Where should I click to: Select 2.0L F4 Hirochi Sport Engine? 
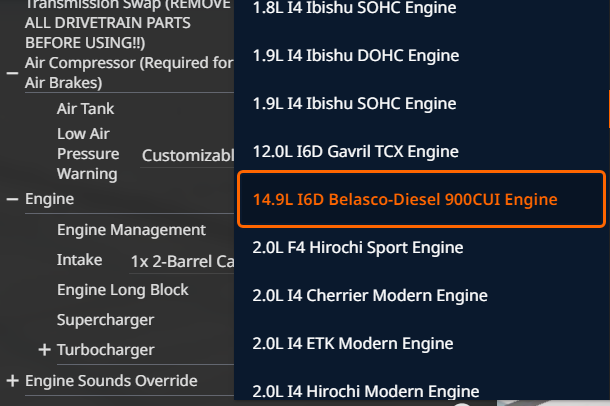coord(358,247)
